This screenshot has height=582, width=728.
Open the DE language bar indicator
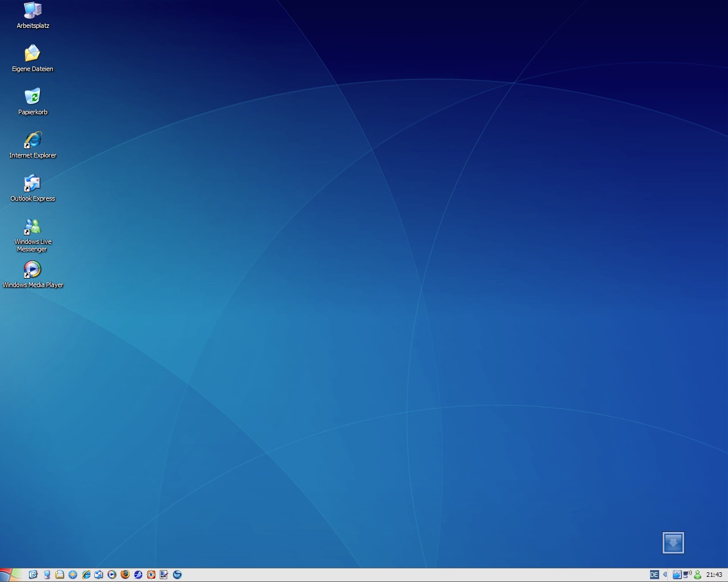coord(654,575)
